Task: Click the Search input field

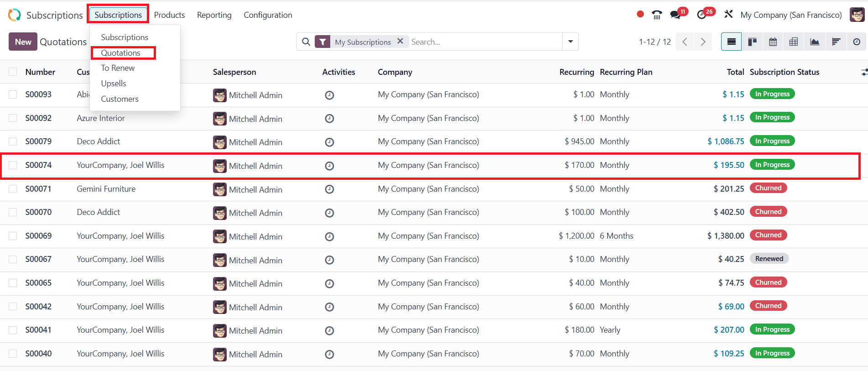Action: pos(485,42)
